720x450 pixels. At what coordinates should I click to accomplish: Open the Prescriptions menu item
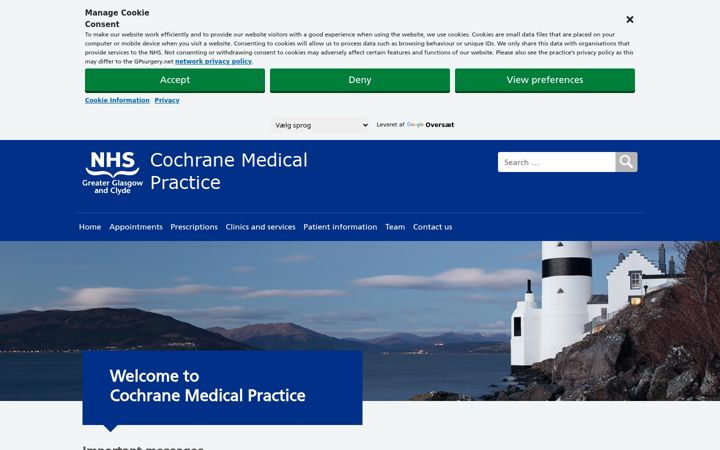tap(194, 227)
